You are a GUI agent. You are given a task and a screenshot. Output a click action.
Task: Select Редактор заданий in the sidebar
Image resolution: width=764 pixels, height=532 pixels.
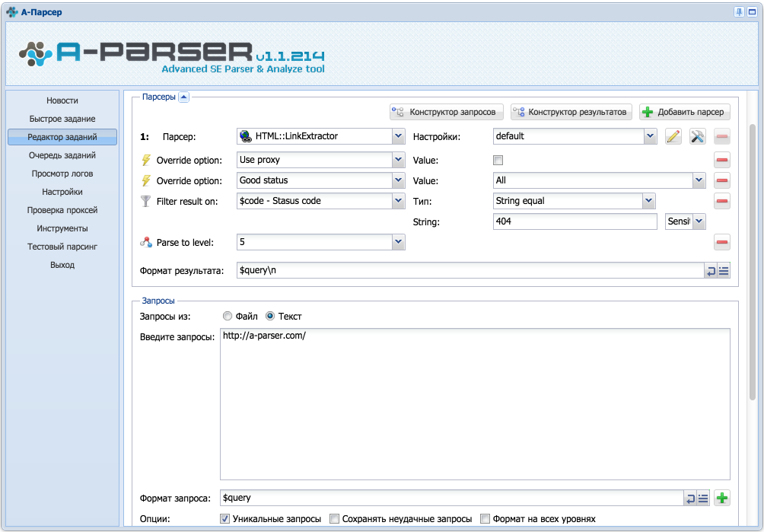[62, 137]
